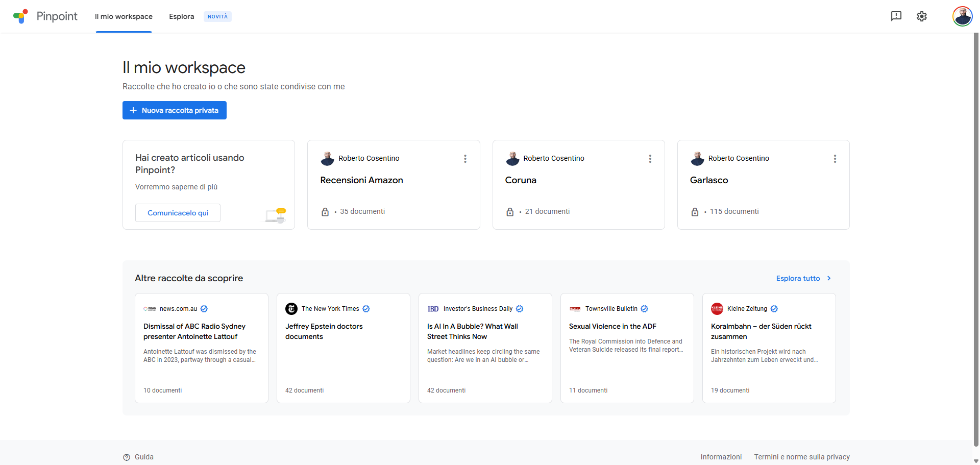This screenshot has height=465, width=980.
Task: Switch to Il mio workspace tab
Action: click(x=124, y=16)
